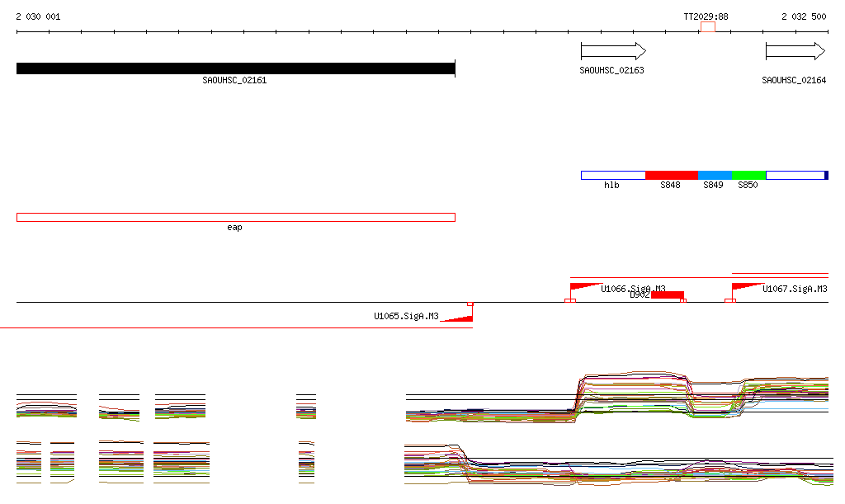Click the eap label text
This screenshot has width=845, height=504.
coord(234,228)
